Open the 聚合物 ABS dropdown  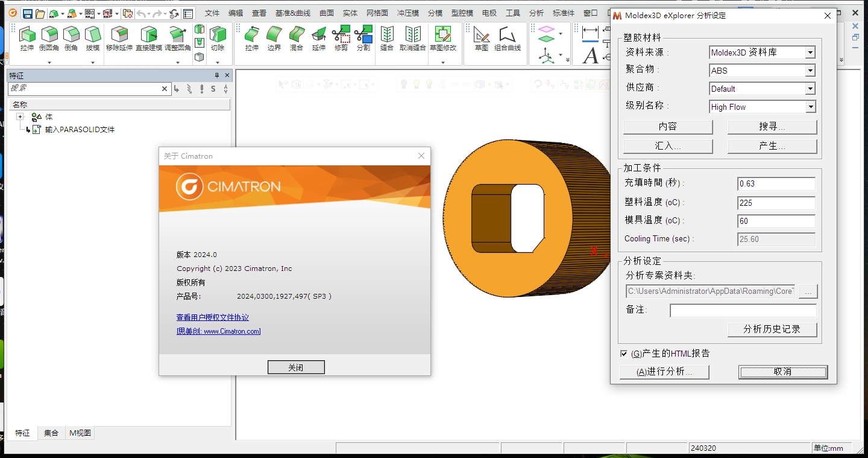[811, 71]
